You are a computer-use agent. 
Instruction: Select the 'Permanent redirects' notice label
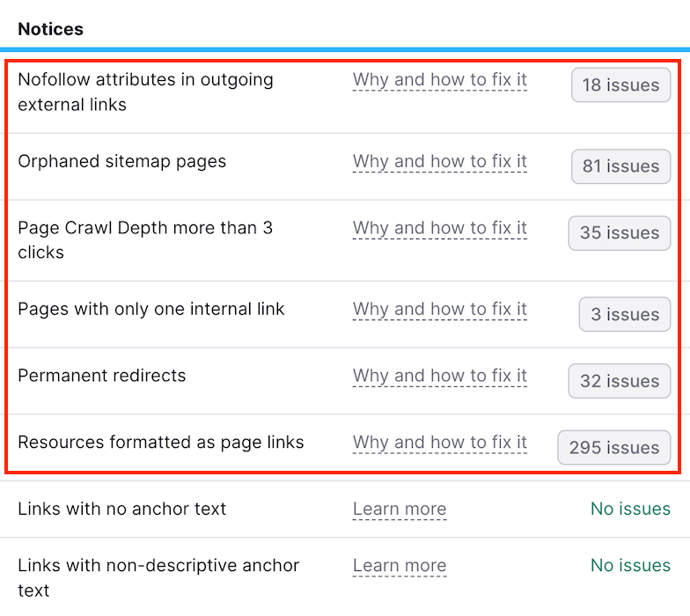click(x=102, y=376)
